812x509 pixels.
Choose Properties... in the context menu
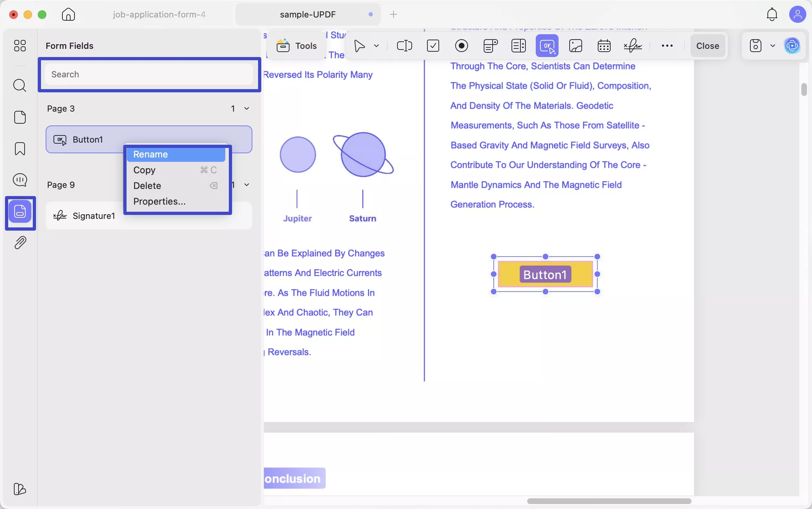[159, 201]
